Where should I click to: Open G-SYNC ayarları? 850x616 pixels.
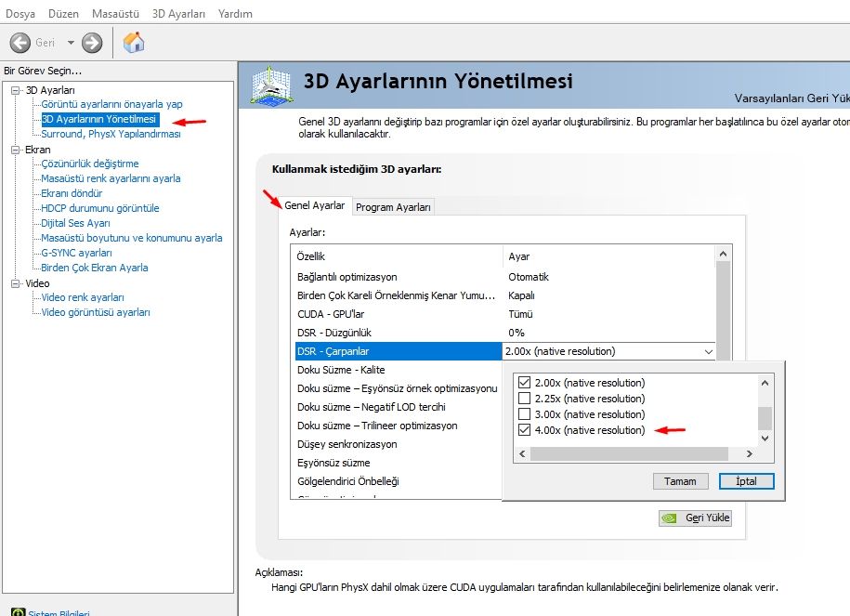pyautogui.click(x=76, y=253)
